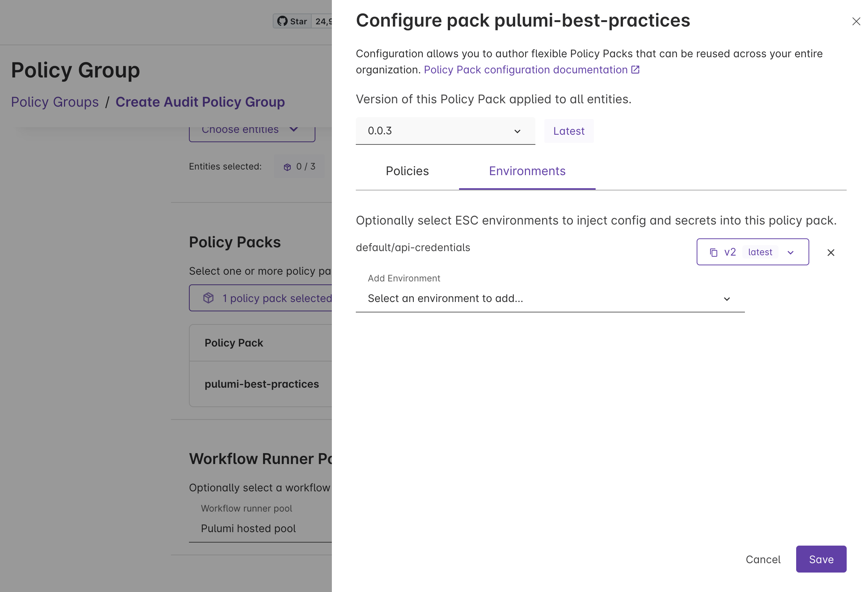
Task: Click the package icon beside entities selected count
Action: coord(287,167)
